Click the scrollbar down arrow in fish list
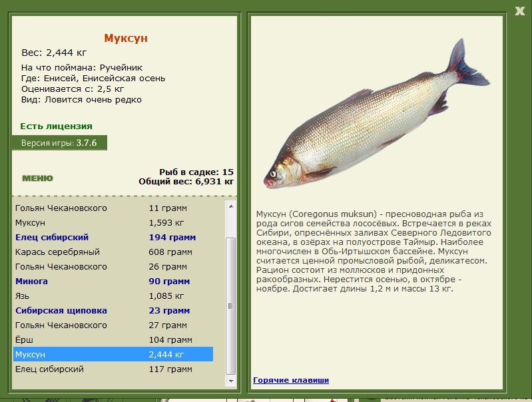Viewport: 532px width, 402px height. [231, 381]
